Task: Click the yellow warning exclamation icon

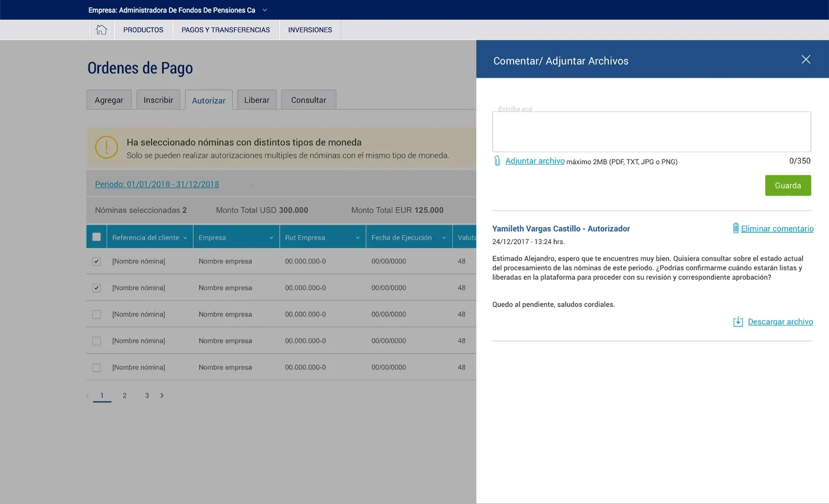Action: [107, 147]
